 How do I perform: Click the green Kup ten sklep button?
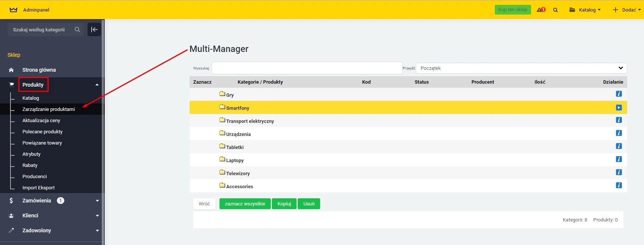[x=512, y=10]
